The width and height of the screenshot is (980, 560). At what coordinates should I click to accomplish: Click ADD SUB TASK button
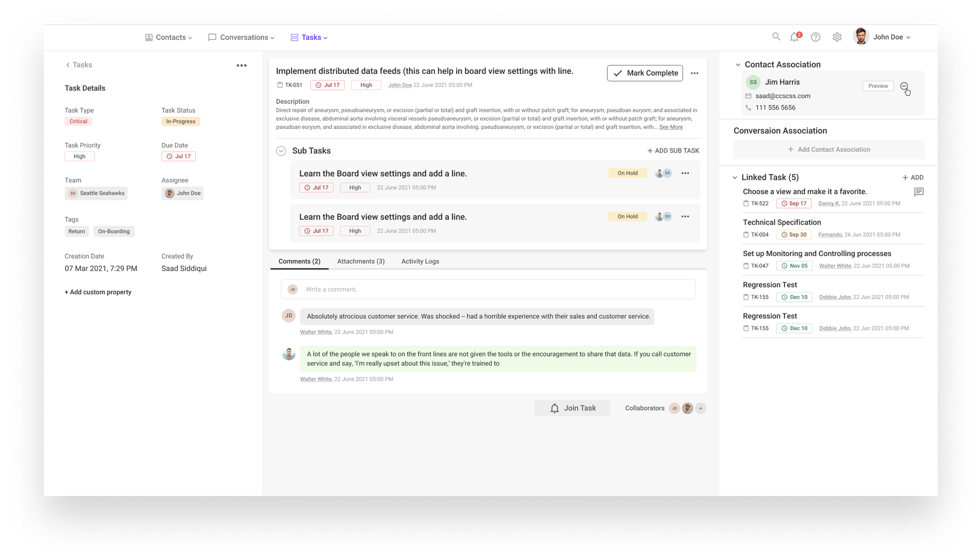[673, 151]
